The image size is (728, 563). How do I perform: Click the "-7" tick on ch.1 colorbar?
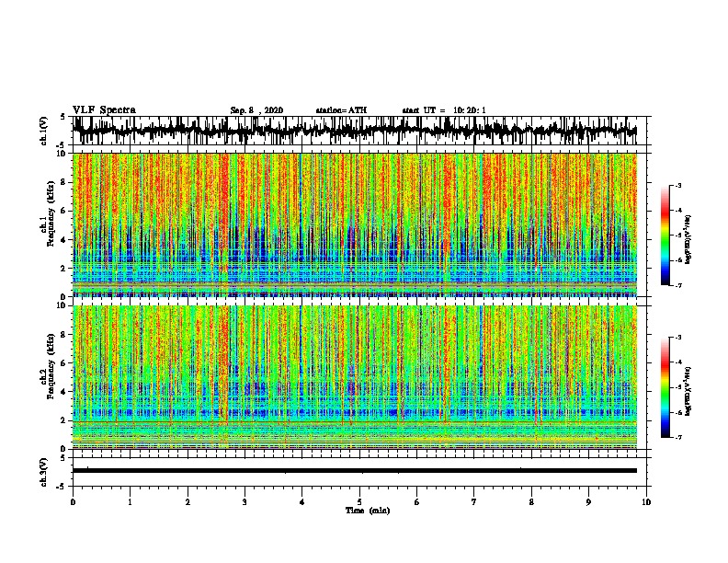pos(677,285)
